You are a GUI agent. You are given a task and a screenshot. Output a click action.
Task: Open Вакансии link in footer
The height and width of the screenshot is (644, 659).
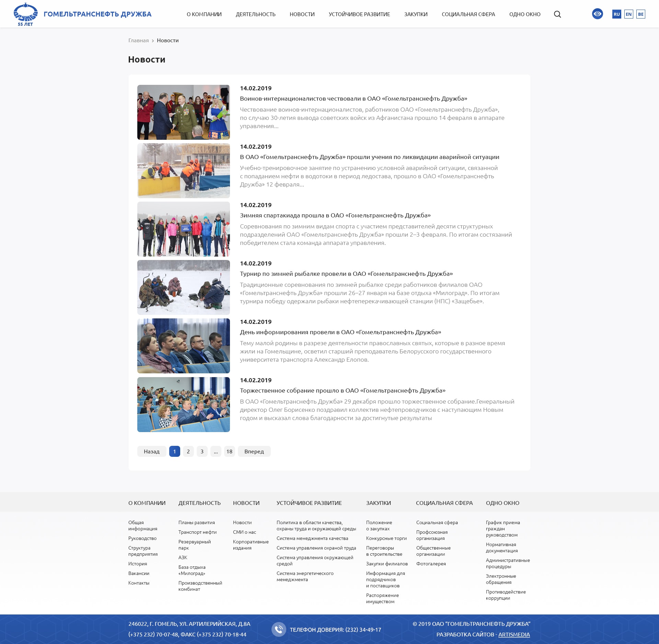pyautogui.click(x=139, y=573)
